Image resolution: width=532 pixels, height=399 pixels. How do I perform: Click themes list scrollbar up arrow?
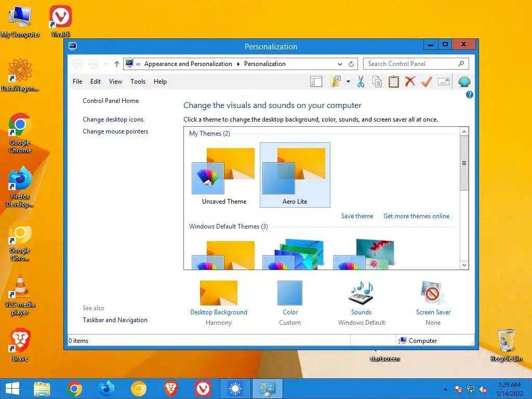coord(464,131)
